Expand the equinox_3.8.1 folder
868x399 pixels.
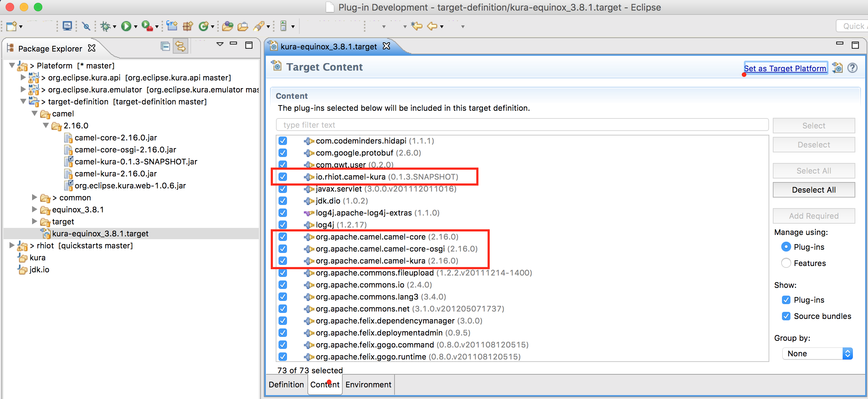35,210
